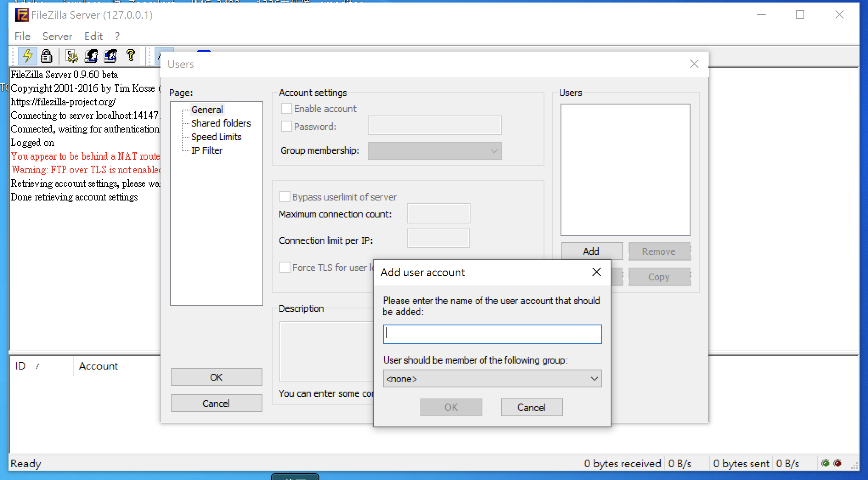This screenshot has height=480, width=868.
Task: Toggle the Password checkbox
Action: [x=287, y=127]
